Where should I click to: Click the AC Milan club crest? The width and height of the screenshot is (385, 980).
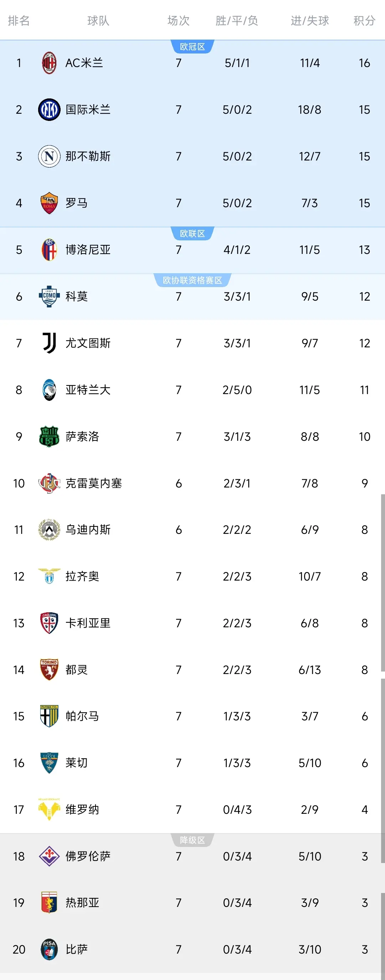tap(49, 63)
